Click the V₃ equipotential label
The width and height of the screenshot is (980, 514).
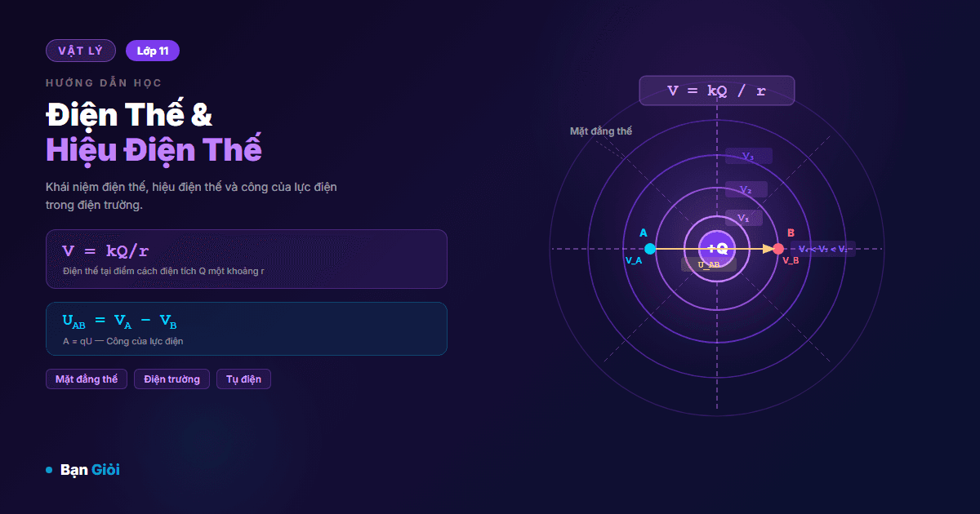tap(748, 156)
